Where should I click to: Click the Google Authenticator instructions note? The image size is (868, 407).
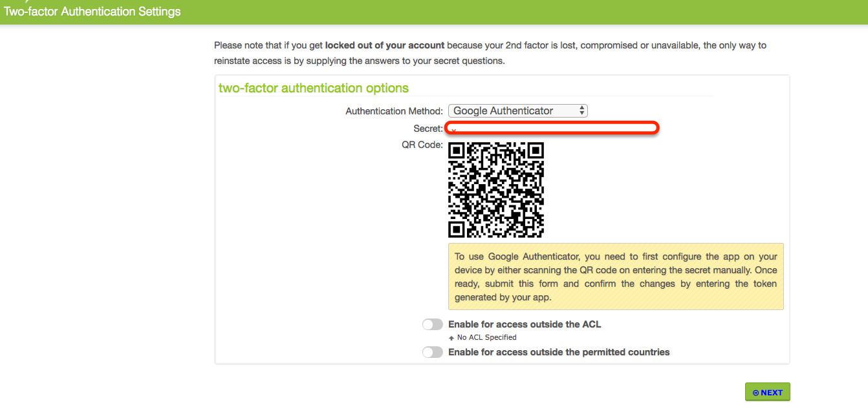pos(616,277)
